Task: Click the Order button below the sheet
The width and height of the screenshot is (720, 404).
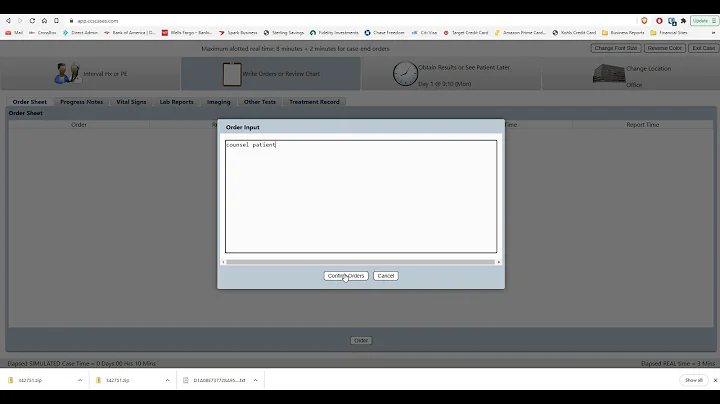Action: pos(361,341)
